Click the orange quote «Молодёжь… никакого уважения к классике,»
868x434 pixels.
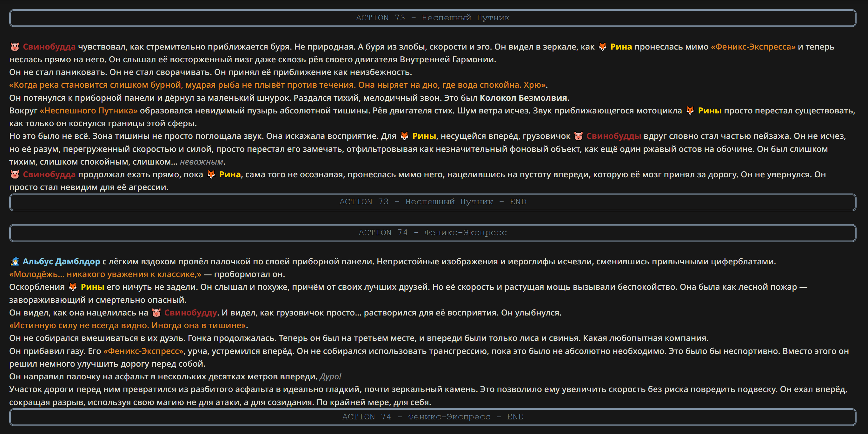tap(105, 275)
